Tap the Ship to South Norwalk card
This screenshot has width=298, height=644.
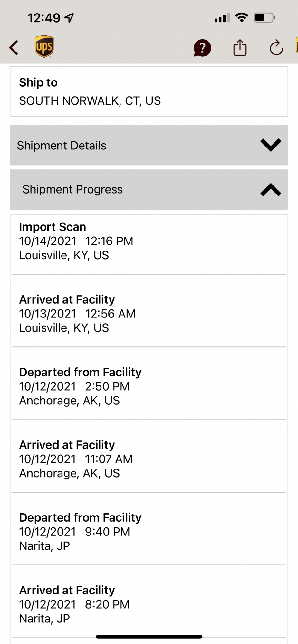click(149, 92)
